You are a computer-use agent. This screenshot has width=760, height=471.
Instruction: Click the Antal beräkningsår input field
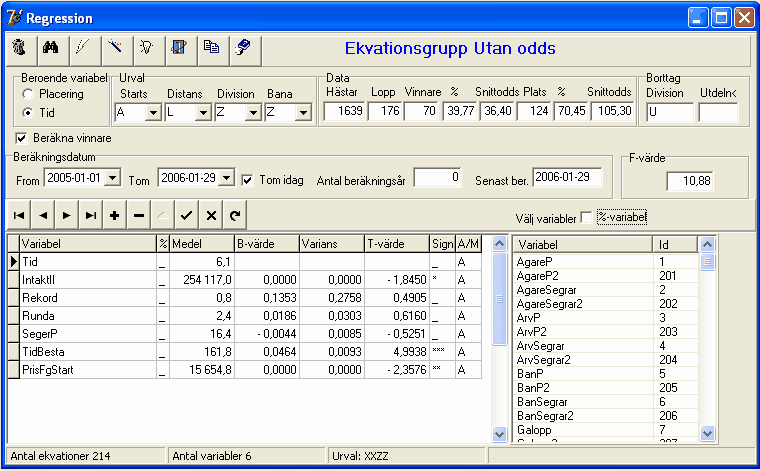(438, 177)
